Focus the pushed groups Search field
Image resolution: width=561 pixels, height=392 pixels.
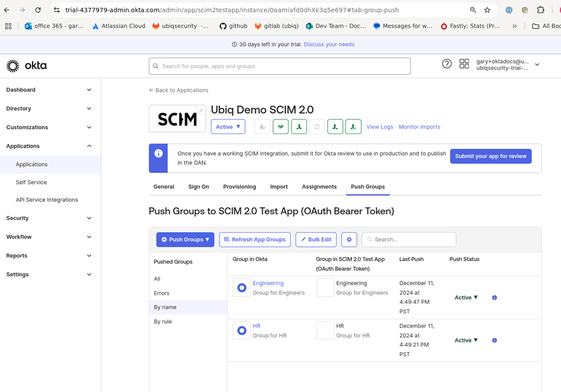tap(409, 239)
